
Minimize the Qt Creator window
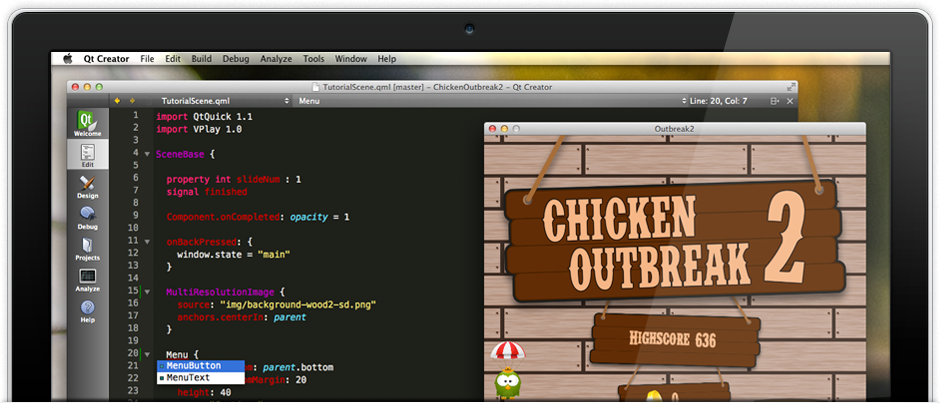(87, 87)
